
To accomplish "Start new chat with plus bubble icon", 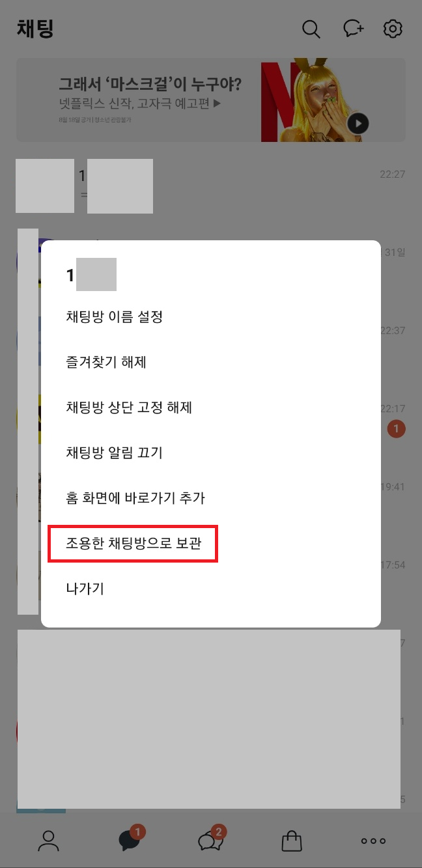I will (x=354, y=29).
